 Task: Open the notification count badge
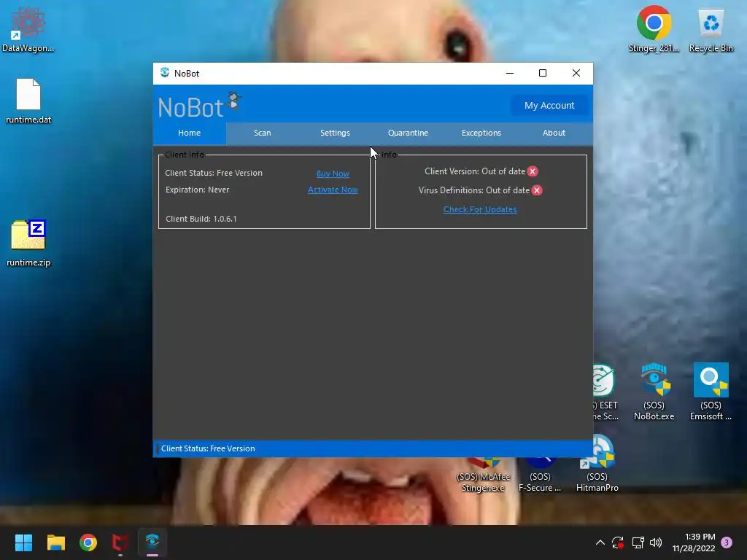[x=727, y=542]
